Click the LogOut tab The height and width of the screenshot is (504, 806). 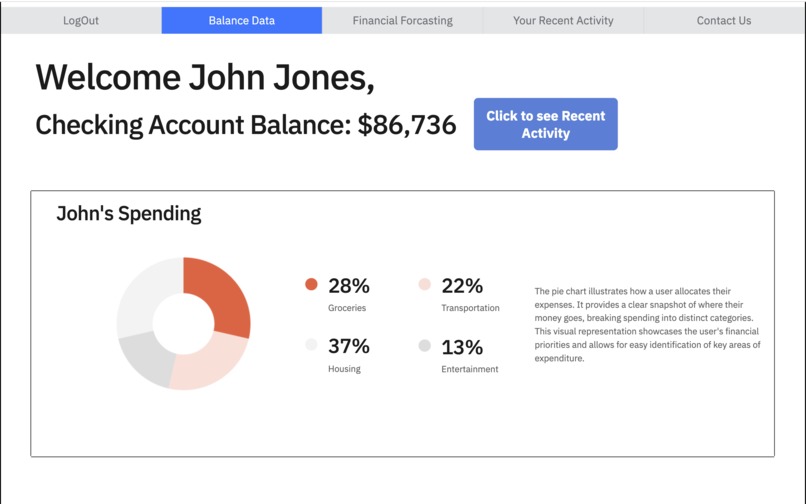(x=81, y=21)
